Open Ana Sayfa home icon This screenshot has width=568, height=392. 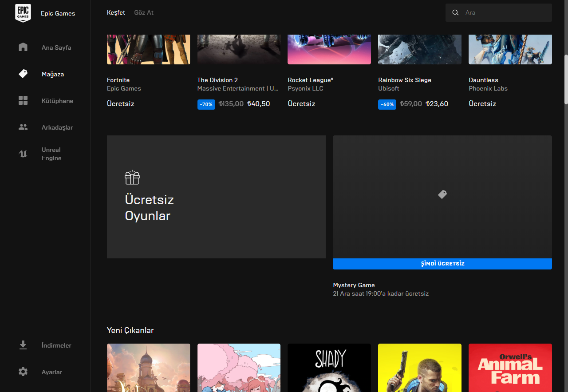click(x=23, y=47)
